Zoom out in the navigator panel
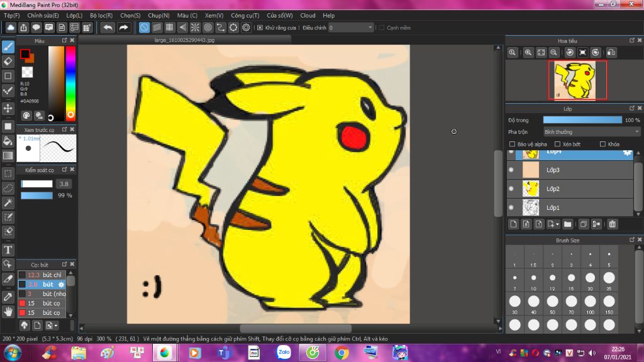This screenshot has width=644, height=362. pos(553,53)
